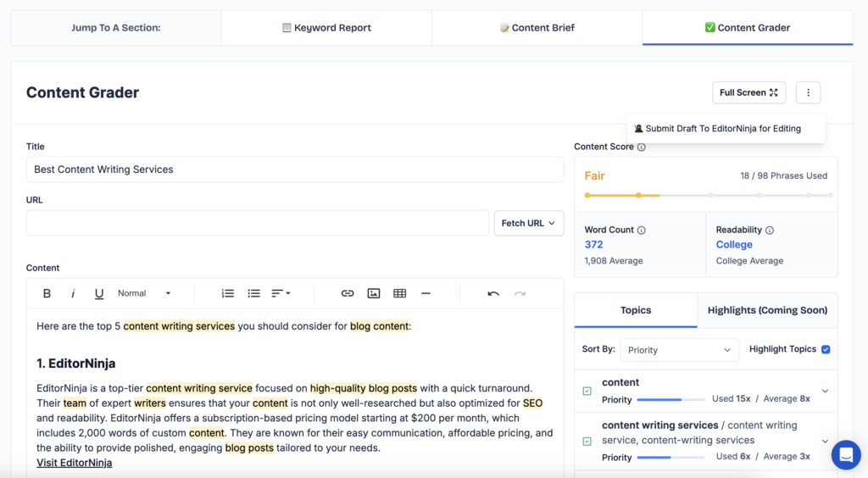Open the Fetch URL dropdown
Viewport: 868px width, 478px height.
(x=529, y=223)
